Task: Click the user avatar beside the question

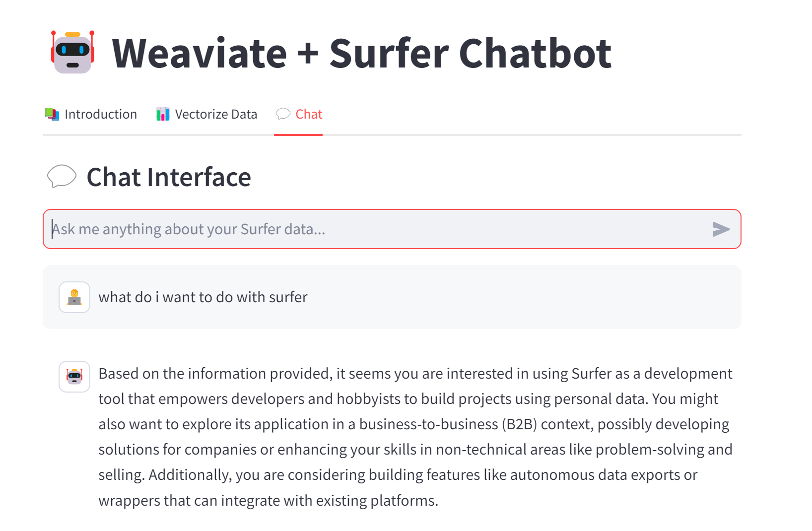Action: [74, 297]
